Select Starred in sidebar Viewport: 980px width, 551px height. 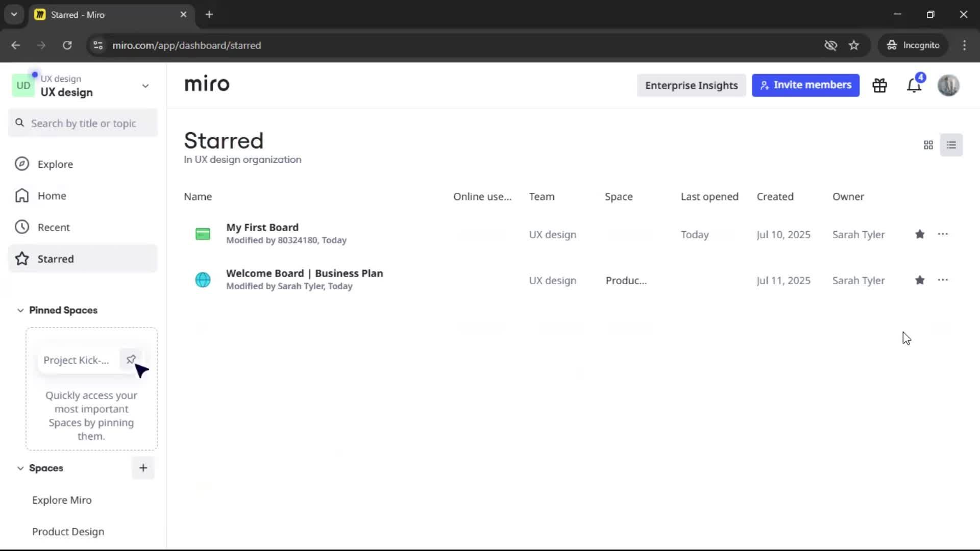pyautogui.click(x=83, y=259)
